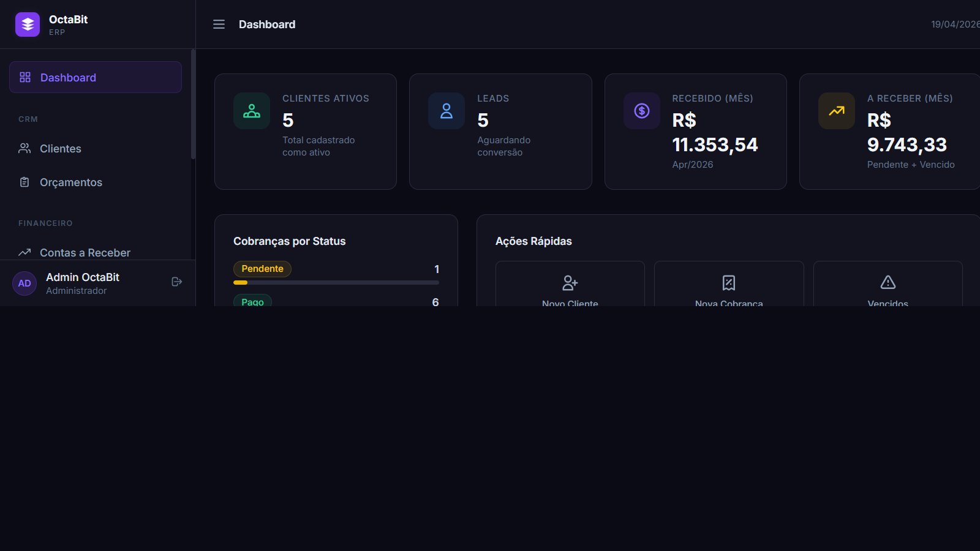
Task: Click the Orçamentos clipboard icon
Action: pyautogui.click(x=24, y=182)
